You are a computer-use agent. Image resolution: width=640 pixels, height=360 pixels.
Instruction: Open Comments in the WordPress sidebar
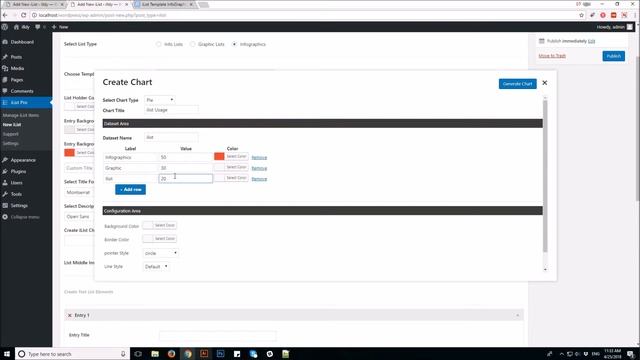(x=22, y=91)
